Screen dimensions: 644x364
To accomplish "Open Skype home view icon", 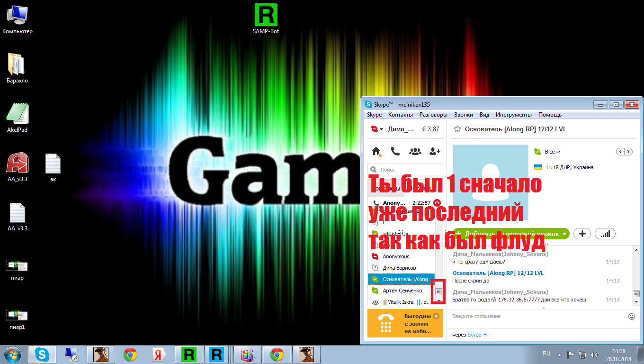I will click(x=376, y=151).
